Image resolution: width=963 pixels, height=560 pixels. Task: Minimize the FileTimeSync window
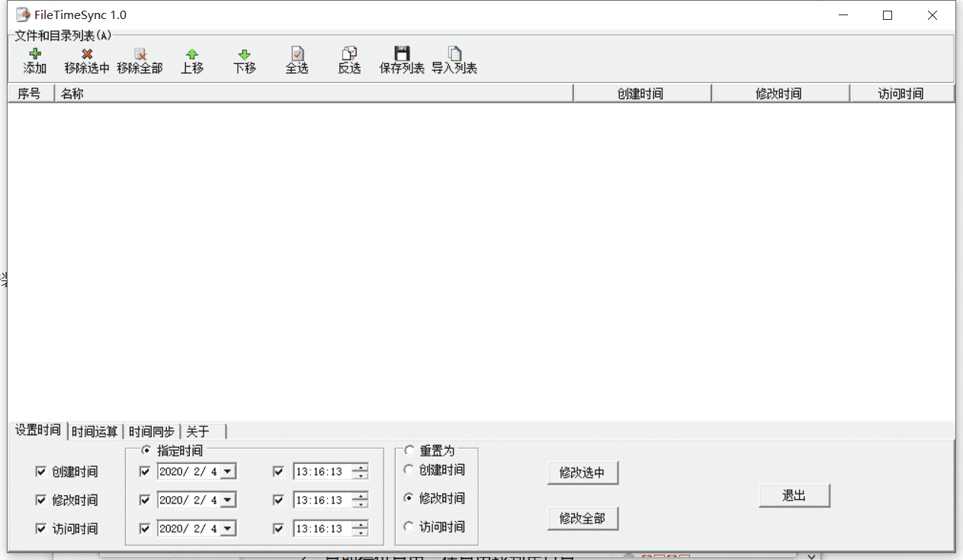click(843, 15)
